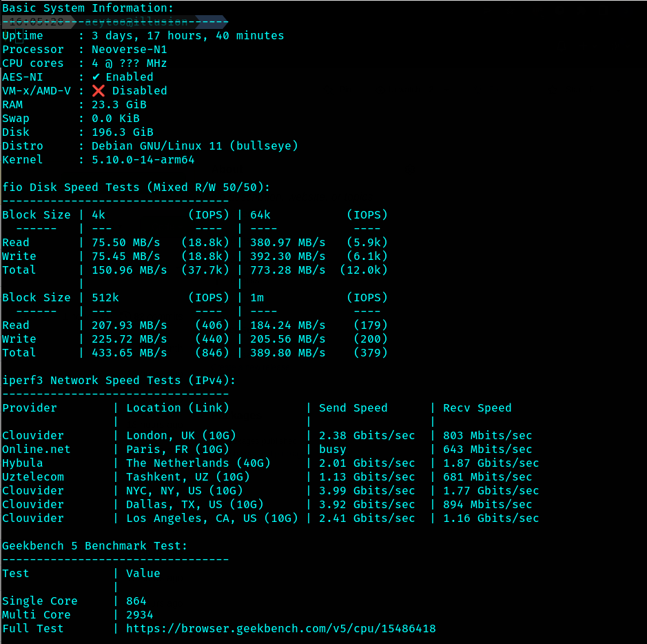The height and width of the screenshot is (644, 647).
Task: Select the location 'The Netherlands (40G)'
Action: pos(198,463)
